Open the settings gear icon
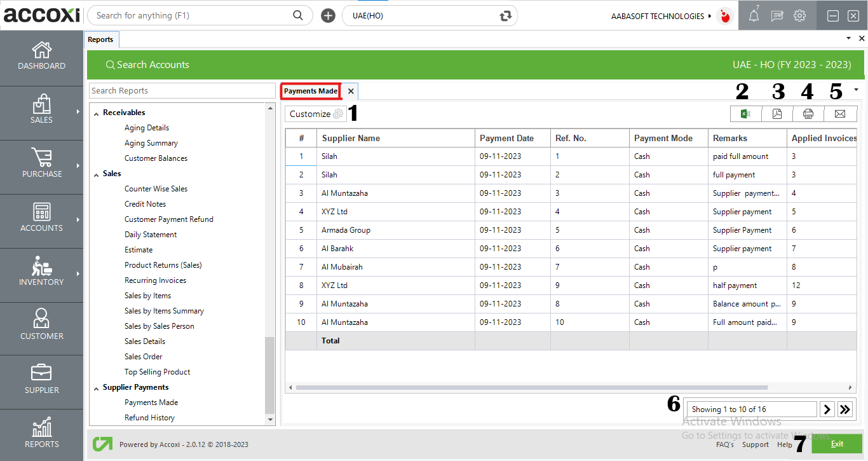 point(800,17)
